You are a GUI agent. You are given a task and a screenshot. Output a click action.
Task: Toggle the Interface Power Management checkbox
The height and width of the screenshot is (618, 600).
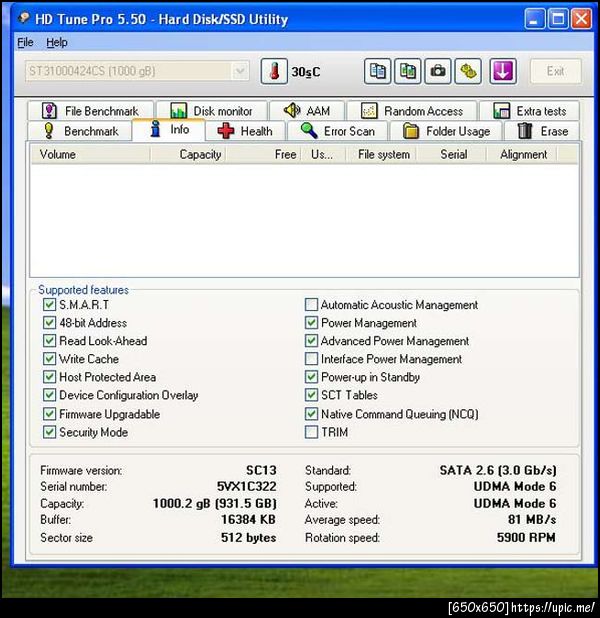pos(311,359)
